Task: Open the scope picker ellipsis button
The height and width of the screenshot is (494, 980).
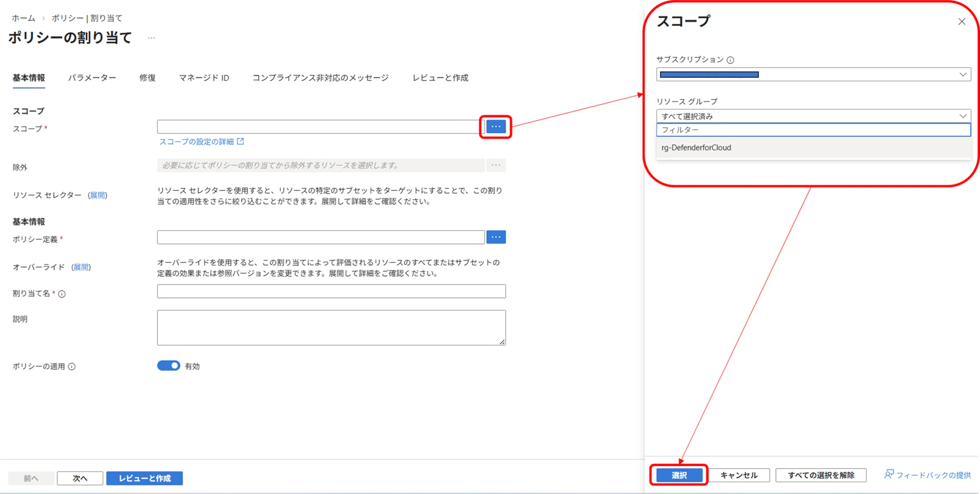Action: [496, 127]
